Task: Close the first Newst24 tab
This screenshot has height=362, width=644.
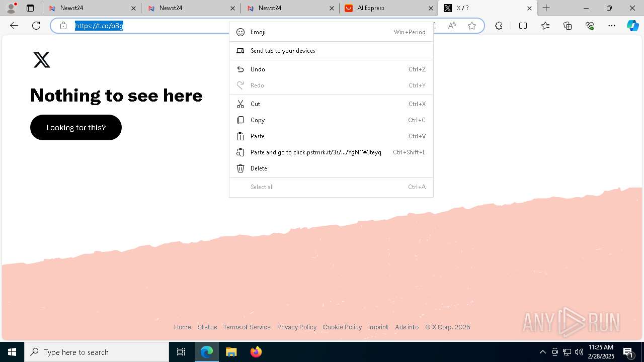Action: click(133, 8)
